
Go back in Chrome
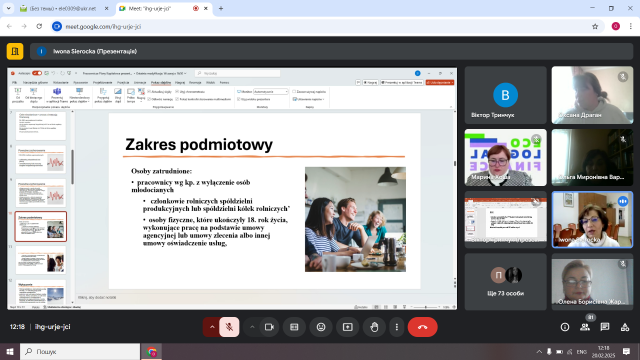pyautogui.click(x=9, y=26)
